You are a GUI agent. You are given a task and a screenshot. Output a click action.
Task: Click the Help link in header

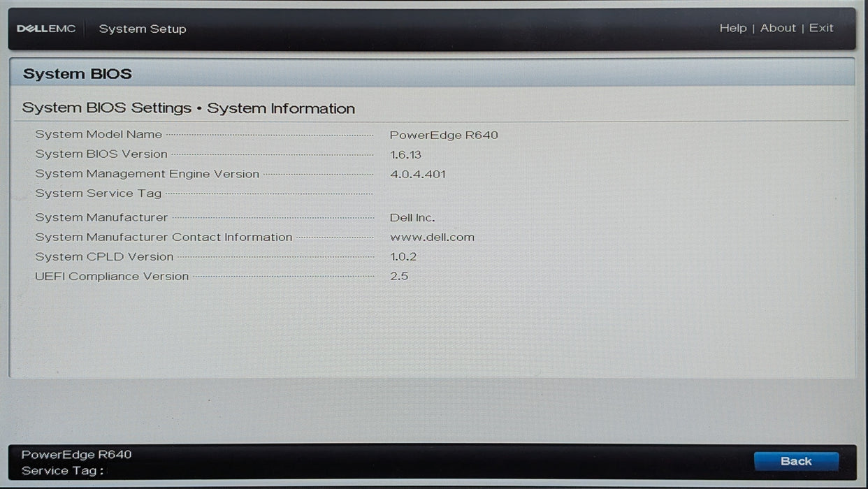pyautogui.click(x=733, y=28)
